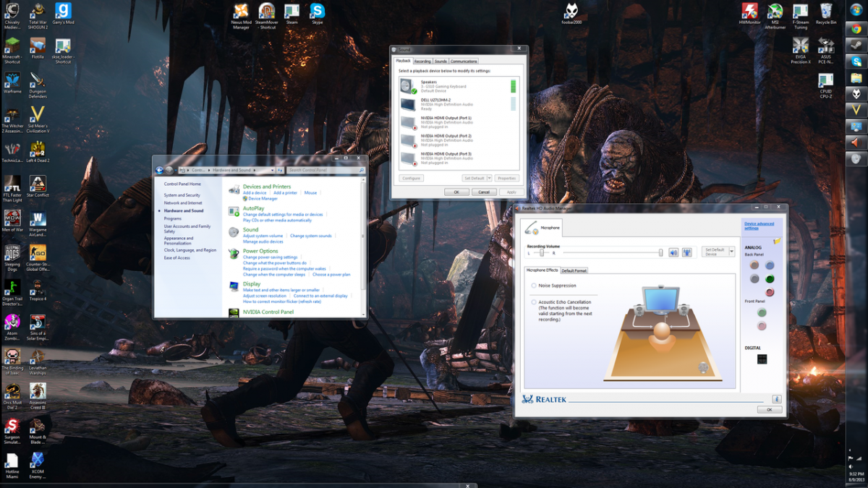The width and height of the screenshot is (868, 488).
Task: Click the AutoPlay icon in Control Panel
Action: (x=234, y=211)
